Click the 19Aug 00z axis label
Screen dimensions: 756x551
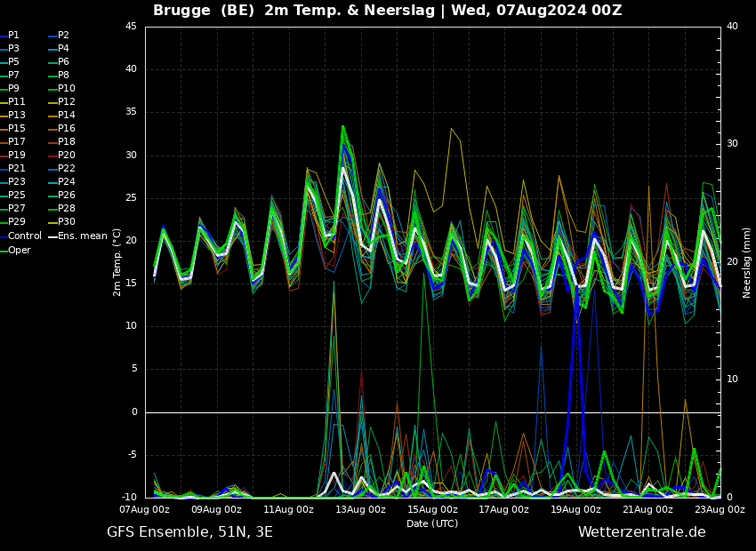click(576, 509)
